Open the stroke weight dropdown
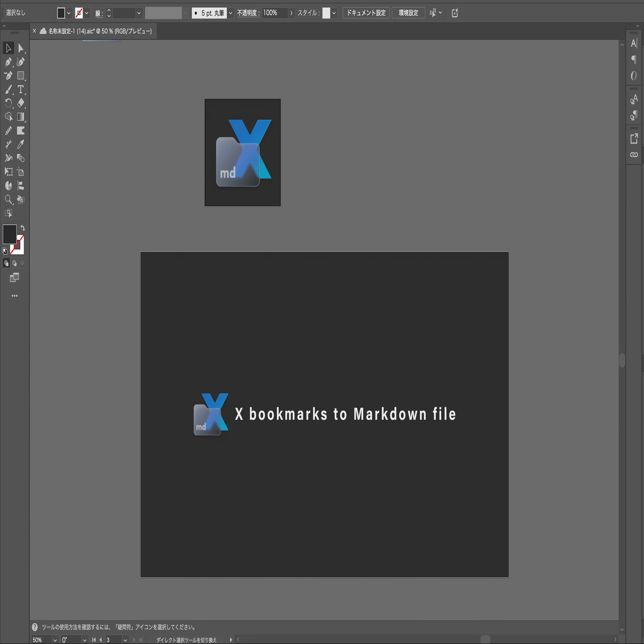 (139, 13)
